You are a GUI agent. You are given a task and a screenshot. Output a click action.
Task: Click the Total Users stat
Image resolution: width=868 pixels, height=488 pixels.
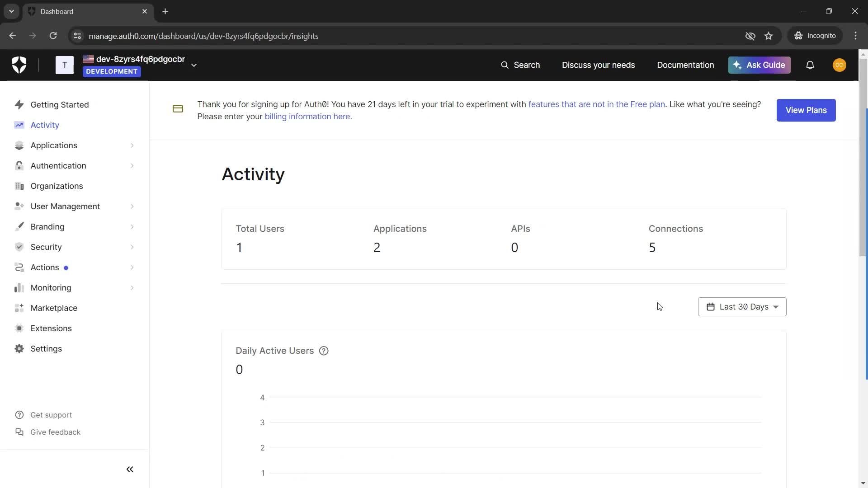point(260,239)
